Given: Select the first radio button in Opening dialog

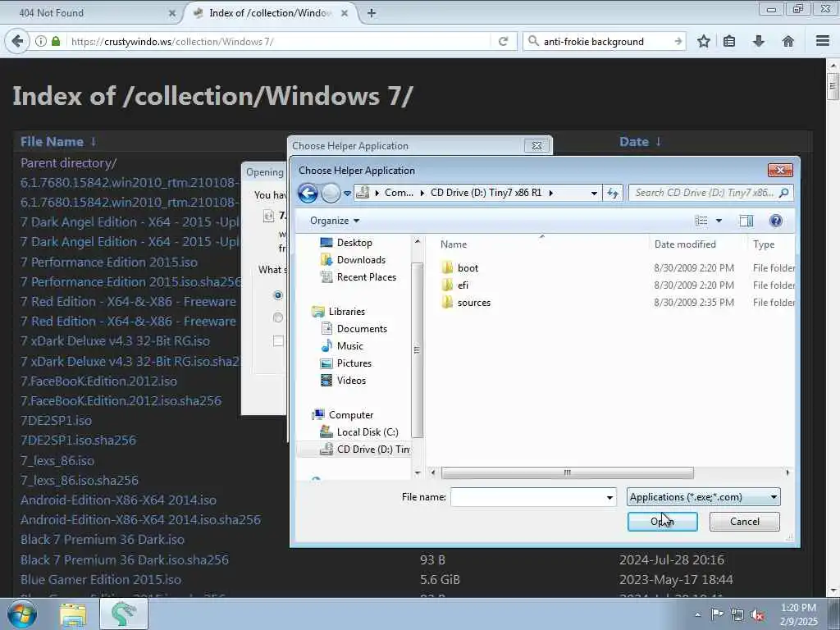Looking at the screenshot, I should (277, 295).
